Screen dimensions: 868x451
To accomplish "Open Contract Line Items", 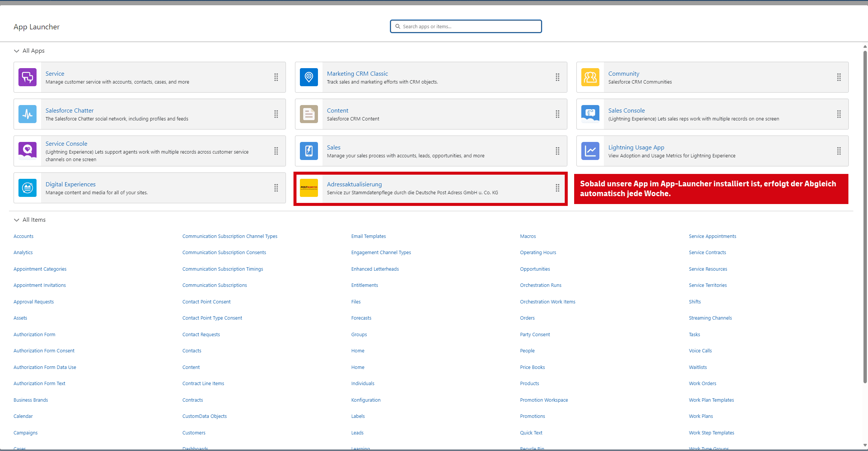I will pos(203,383).
